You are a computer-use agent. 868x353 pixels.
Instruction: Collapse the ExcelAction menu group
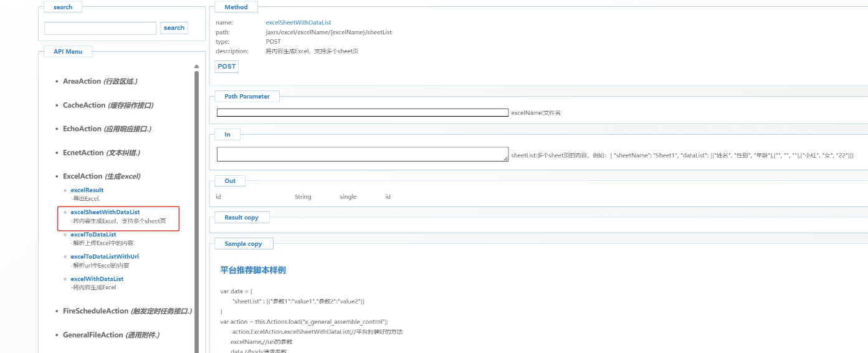101,176
